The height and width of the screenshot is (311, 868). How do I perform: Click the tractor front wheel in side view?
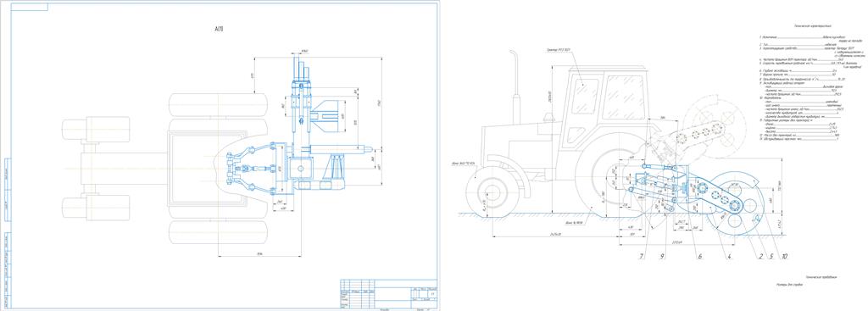click(491, 191)
